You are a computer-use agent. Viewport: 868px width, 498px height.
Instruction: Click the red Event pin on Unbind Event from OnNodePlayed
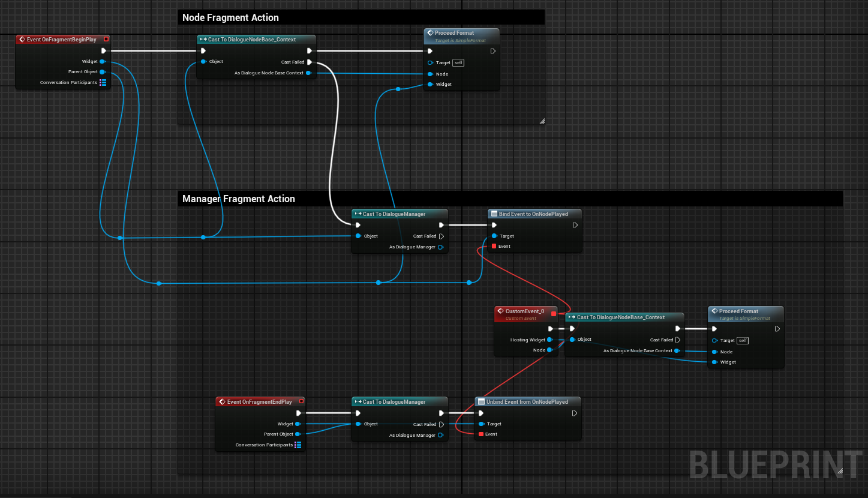pyautogui.click(x=480, y=434)
